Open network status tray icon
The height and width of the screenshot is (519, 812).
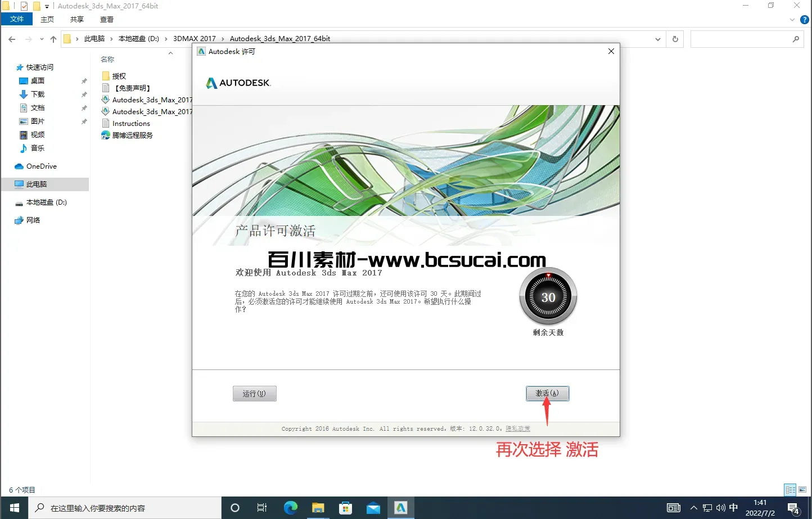coord(707,508)
